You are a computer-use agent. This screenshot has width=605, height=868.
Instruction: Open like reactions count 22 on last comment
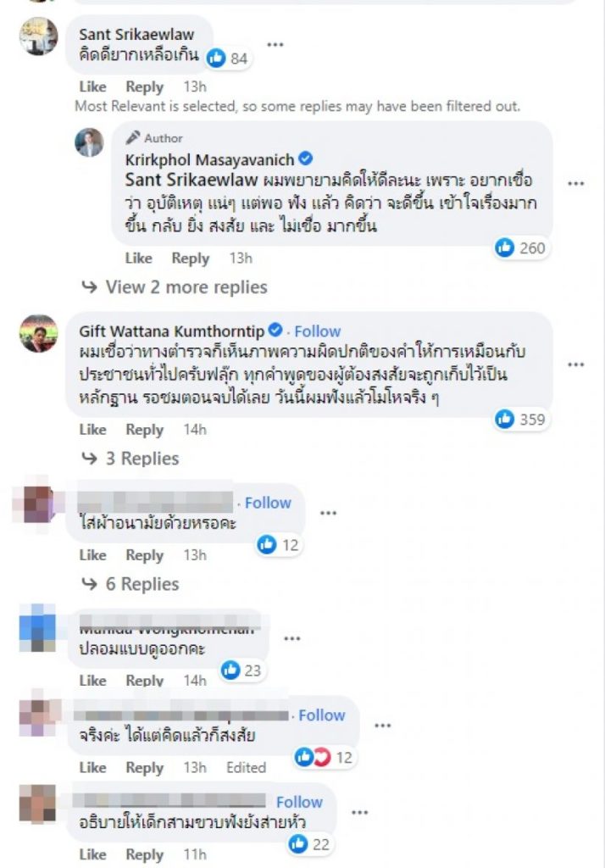point(310,844)
